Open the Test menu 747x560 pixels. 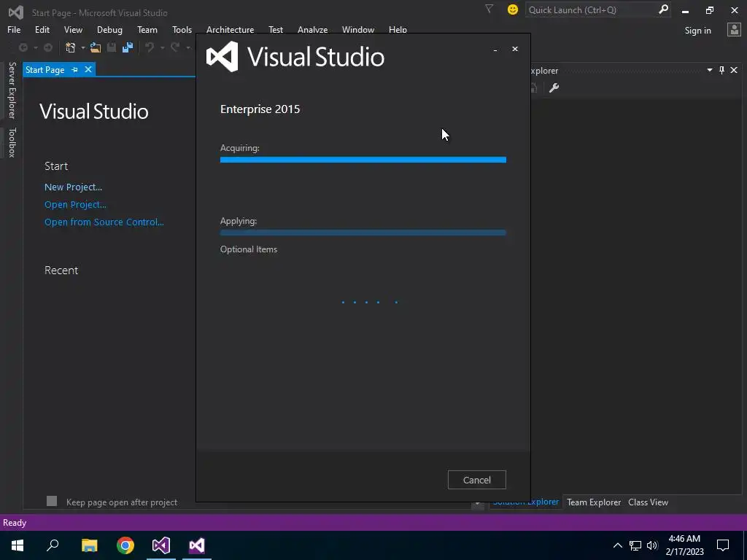[x=275, y=29]
